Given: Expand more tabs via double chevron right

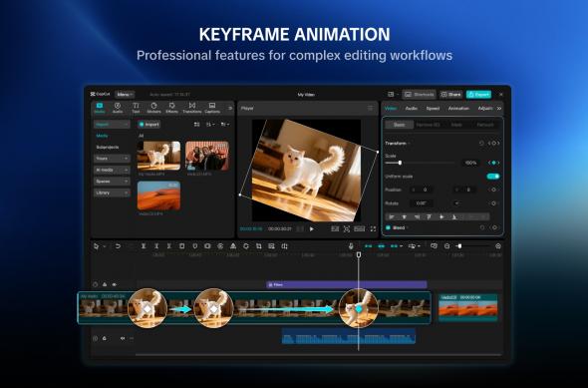Looking at the screenshot, I should tap(499, 108).
